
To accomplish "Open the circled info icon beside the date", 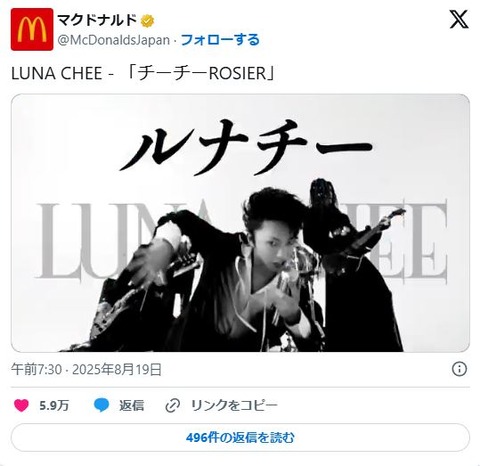I will 459,369.
